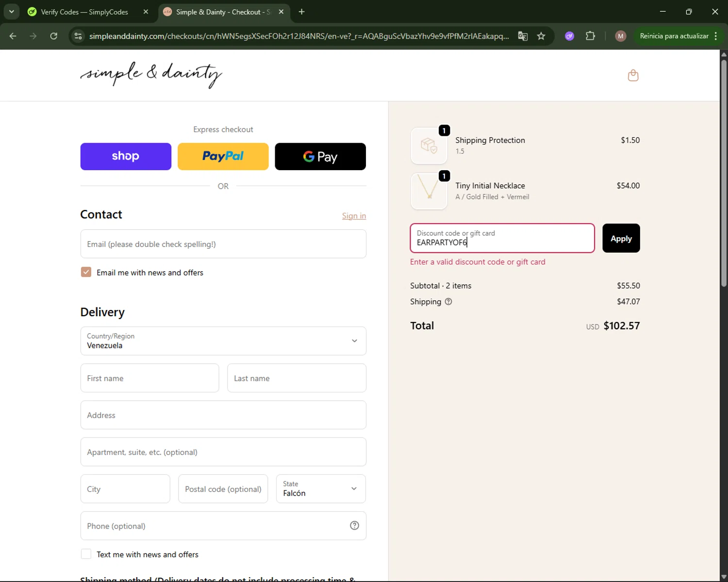Focus the Apartment, suite field
The image size is (728, 582).
point(223,452)
